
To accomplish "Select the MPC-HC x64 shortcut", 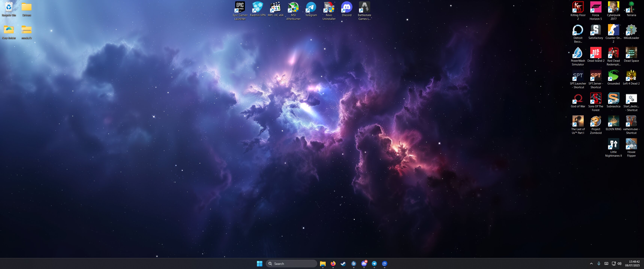I will (x=275, y=9).
